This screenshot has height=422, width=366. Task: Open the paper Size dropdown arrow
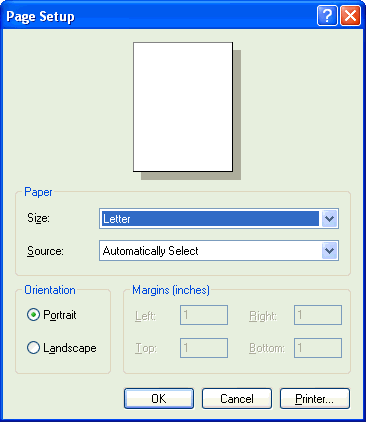tap(329, 219)
